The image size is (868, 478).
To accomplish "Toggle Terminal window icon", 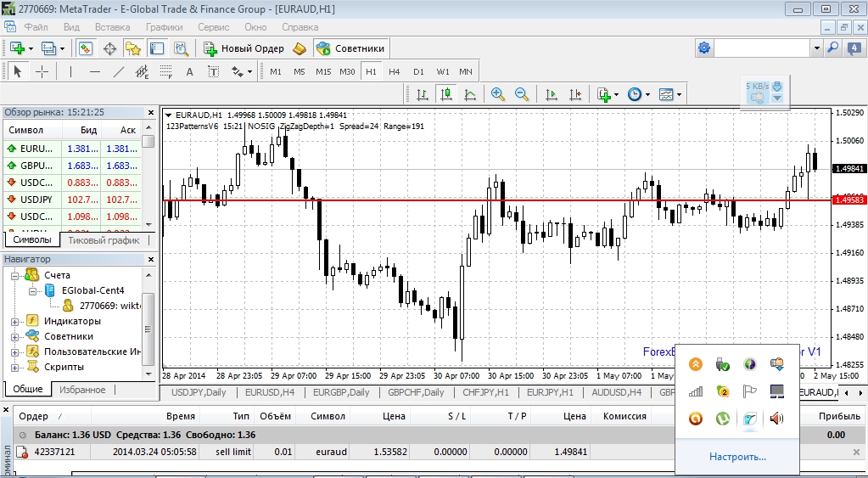I will (157, 48).
